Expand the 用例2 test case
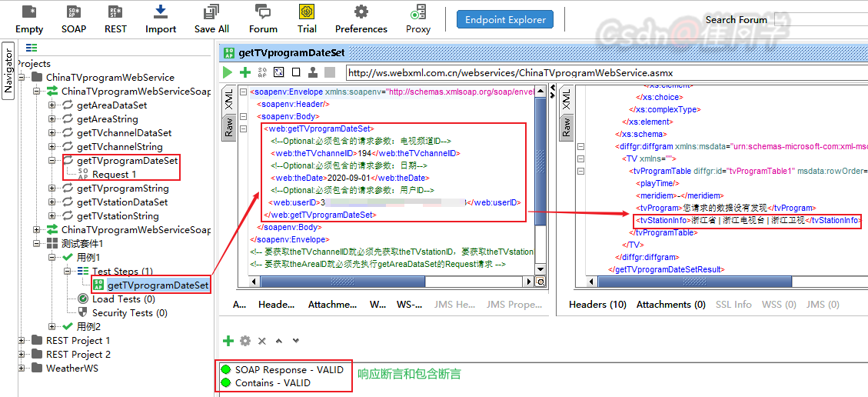 pyautogui.click(x=52, y=327)
